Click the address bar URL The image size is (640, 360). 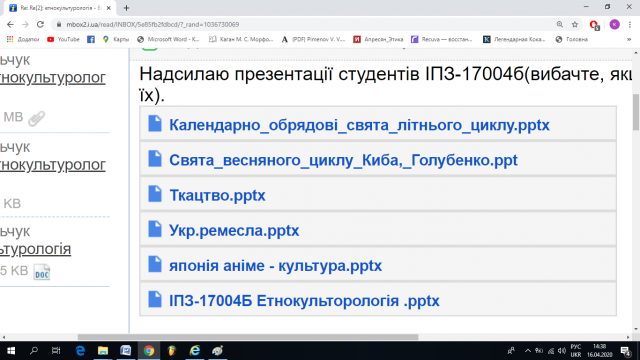click(x=153, y=24)
